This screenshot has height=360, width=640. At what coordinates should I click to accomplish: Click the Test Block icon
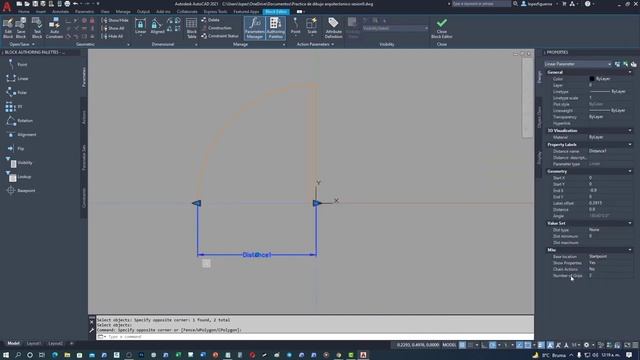(37, 28)
